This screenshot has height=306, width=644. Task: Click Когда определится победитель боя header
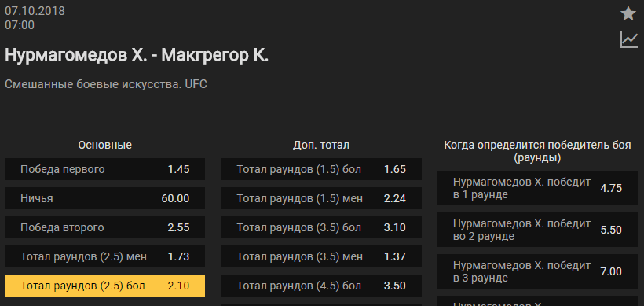(537, 151)
